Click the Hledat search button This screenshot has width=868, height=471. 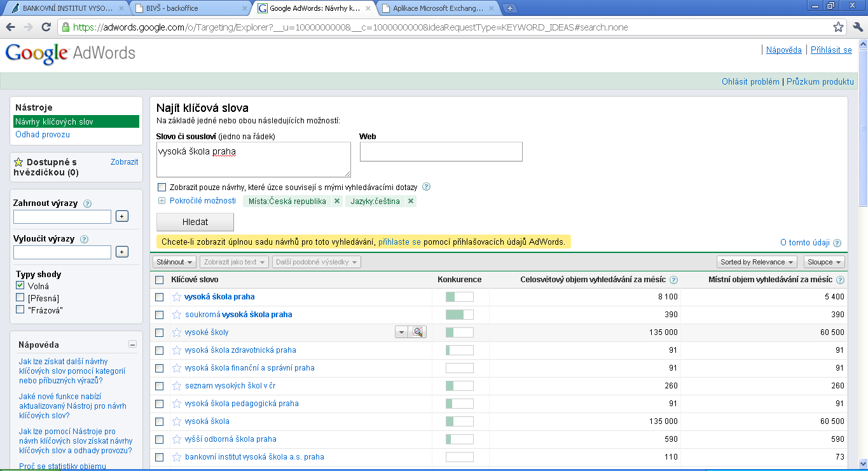(x=195, y=222)
